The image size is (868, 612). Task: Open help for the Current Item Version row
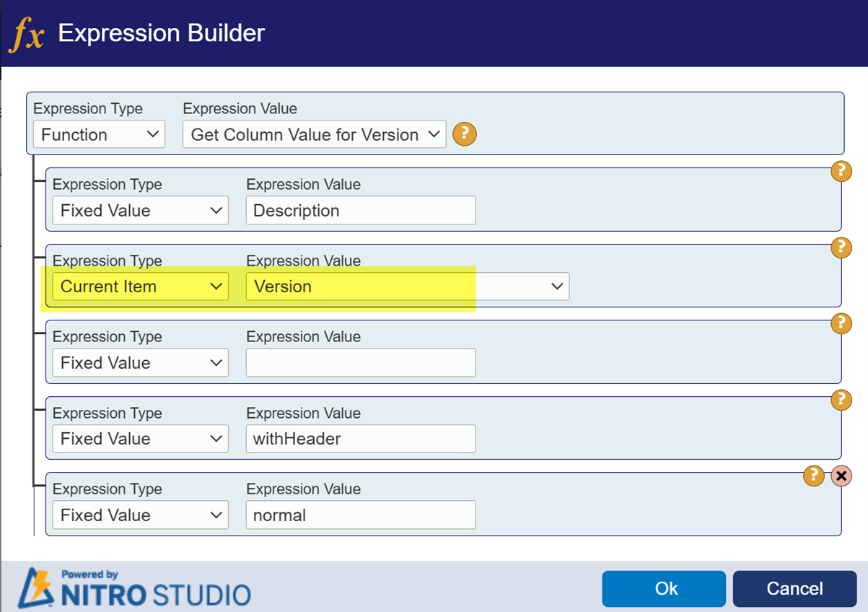tap(841, 248)
